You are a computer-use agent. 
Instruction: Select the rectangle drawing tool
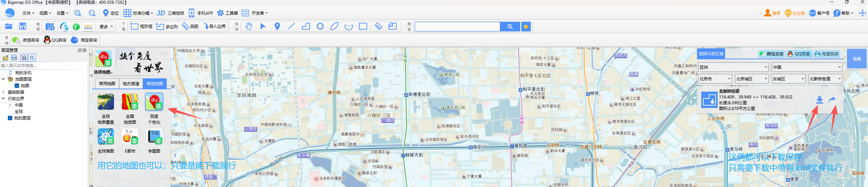coord(363,26)
